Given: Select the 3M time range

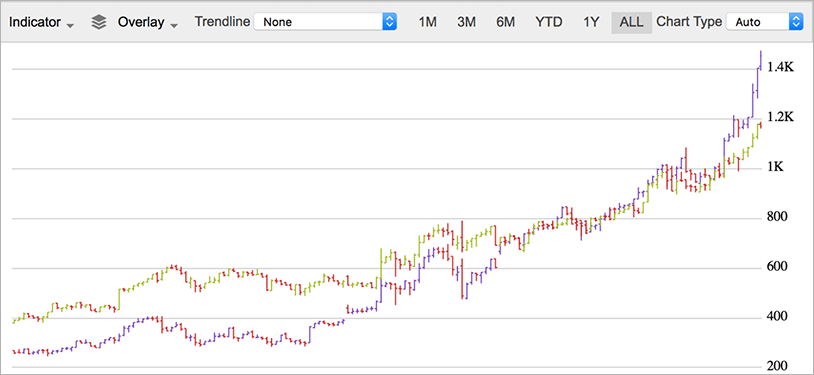Looking at the screenshot, I should point(466,22).
